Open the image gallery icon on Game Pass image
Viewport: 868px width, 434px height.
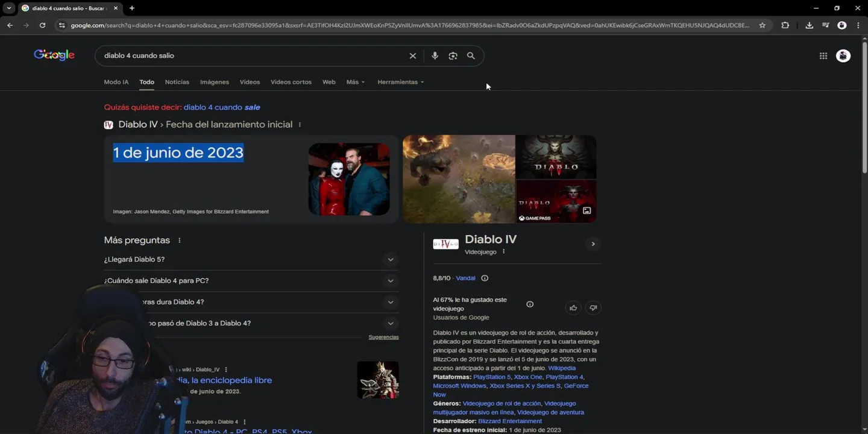point(587,210)
